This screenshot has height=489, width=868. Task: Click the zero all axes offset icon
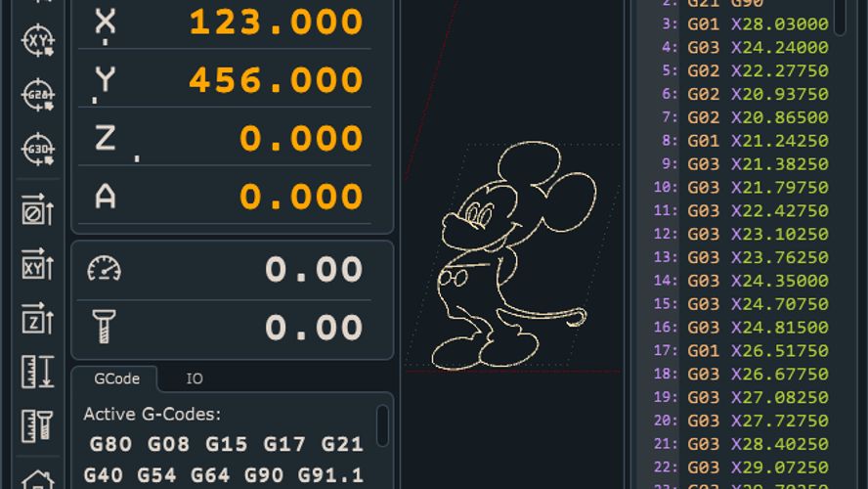[37, 209]
